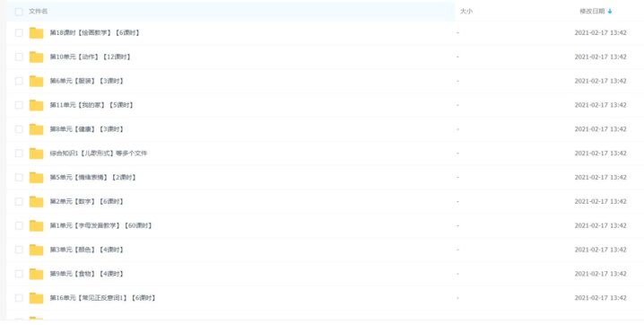644x325 pixels.
Task: Click the blue sort arrow next to 修改日期
Action: click(x=610, y=12)
